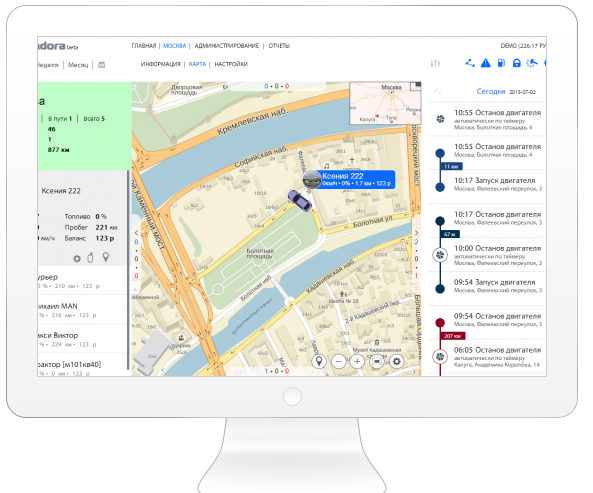This screenshot has height=493, width=593.
Task: Expand the left map side arrow
Action: tap(137, 233)
